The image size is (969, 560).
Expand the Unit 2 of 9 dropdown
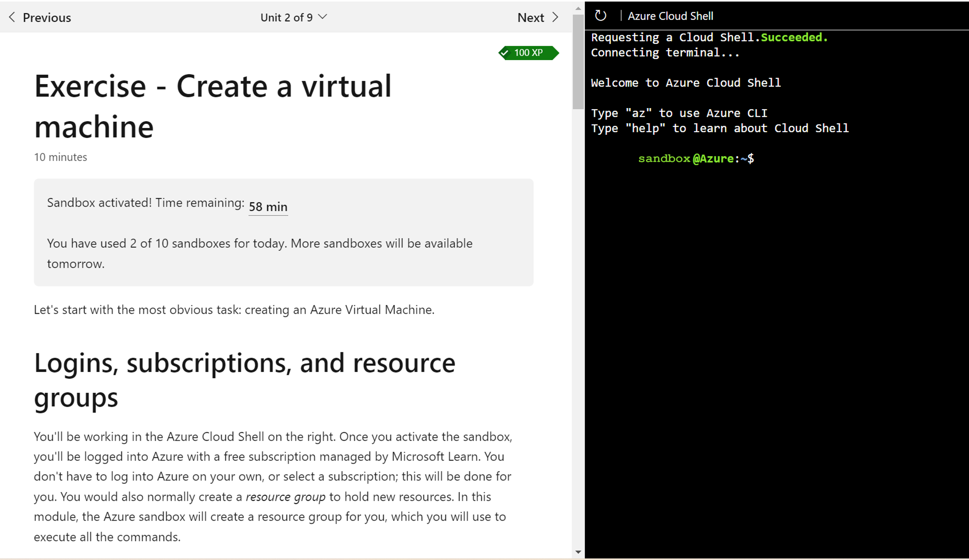pos(295,17)
